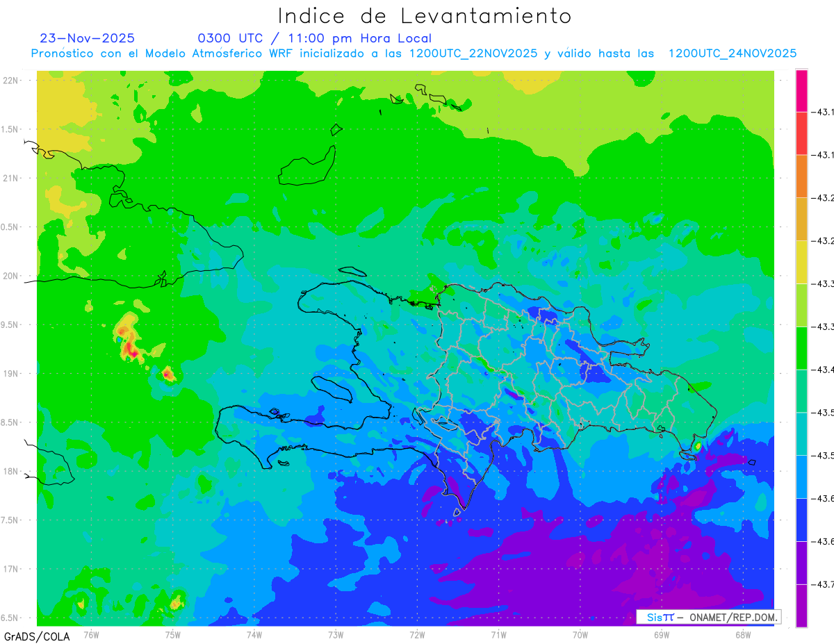The width and height of the screenshot is (834, 644).
Task: Click the '71W' longitude label
Action: point(498,635)
